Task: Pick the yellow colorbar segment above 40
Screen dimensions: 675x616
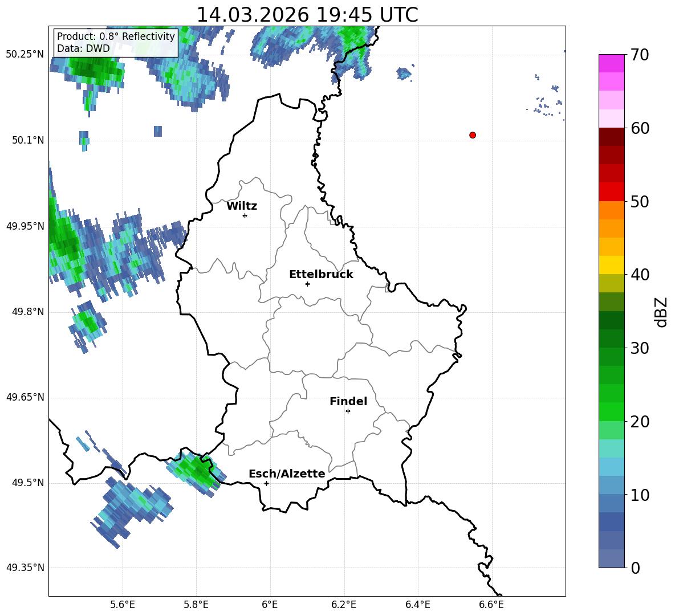Action: [x=611, y=265]
